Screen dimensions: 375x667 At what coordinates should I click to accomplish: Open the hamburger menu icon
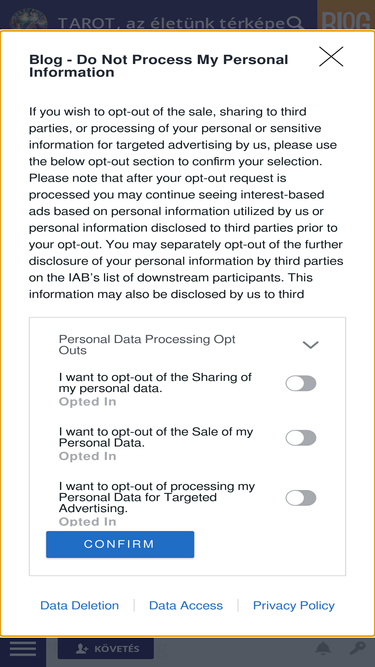[23, 649]
